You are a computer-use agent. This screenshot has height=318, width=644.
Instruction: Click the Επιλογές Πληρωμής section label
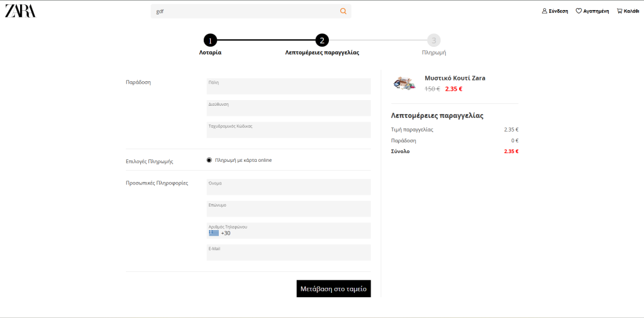point(150,161)
